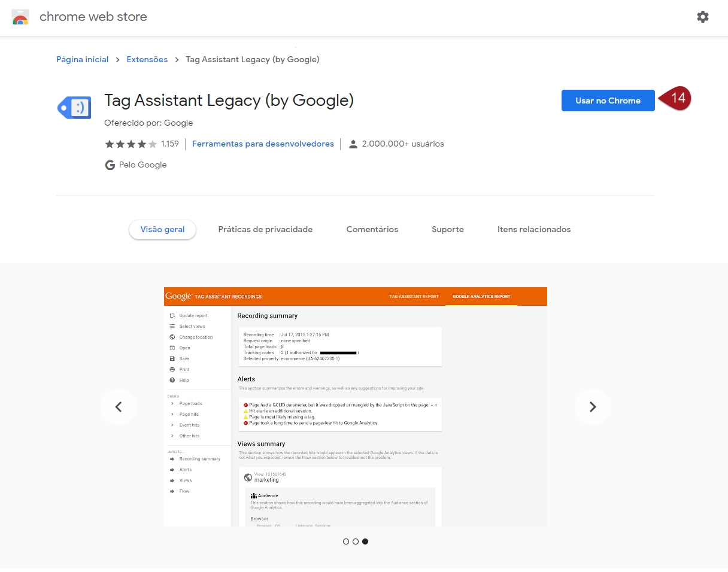Advance to next screenshot with right arrow

click(x=592, y=407)
